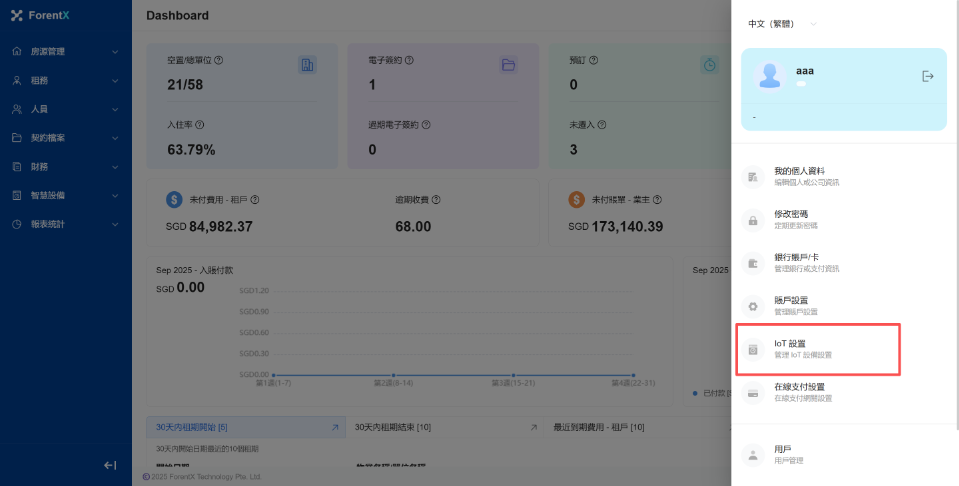Image resolution: width=959 pixels, height=486 pixels.
Task: Click the logout icon beside user aaa
Action: pyautogui.click(x=927, y=76)
